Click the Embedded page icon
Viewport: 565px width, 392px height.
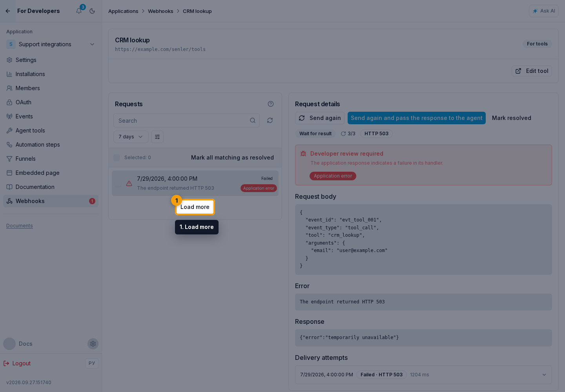point(9,173)
